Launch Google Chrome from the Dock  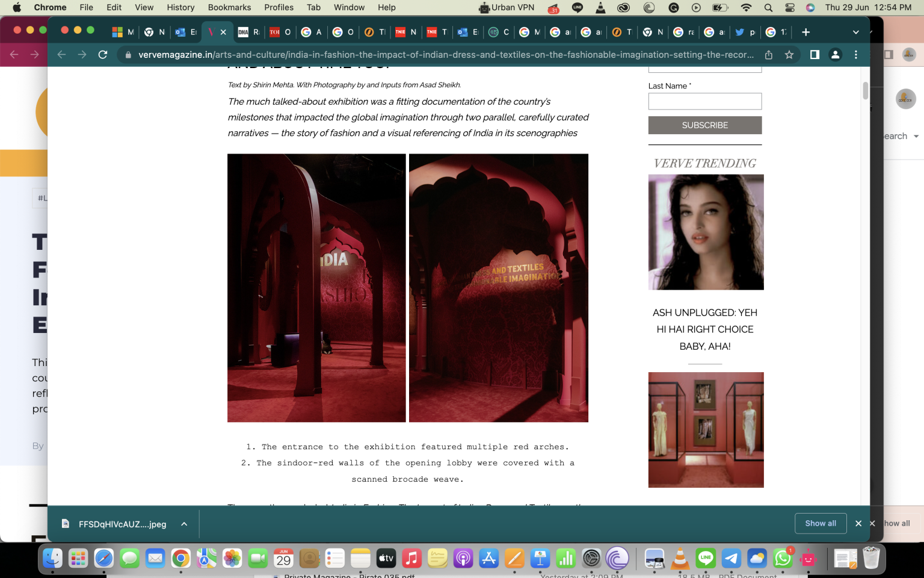click(x=180, y=559)
